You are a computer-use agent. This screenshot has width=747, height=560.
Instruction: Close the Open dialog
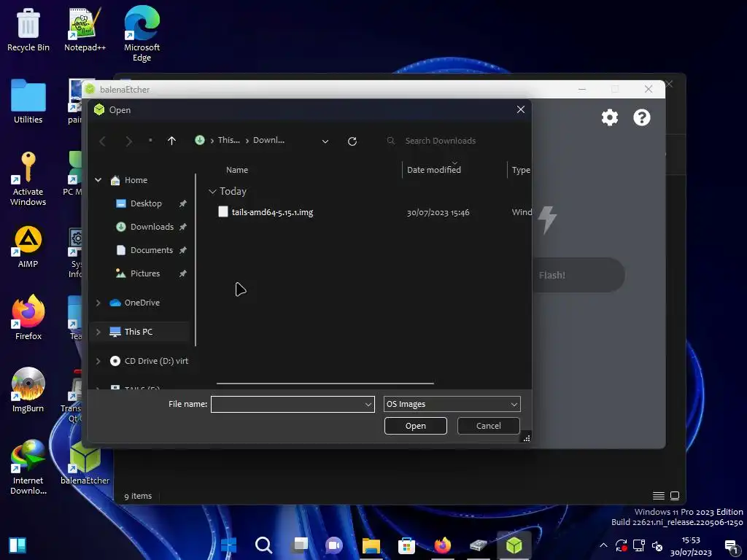[x=521, y=109]
